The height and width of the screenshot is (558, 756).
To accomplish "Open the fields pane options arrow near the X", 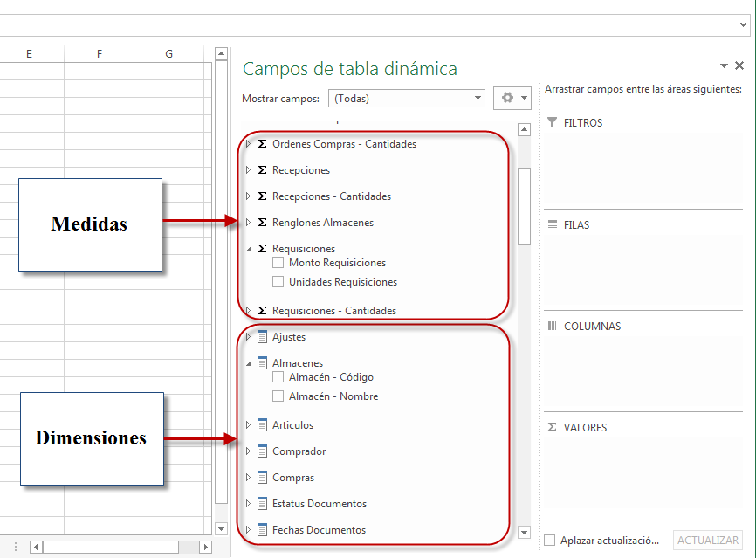I will (723, 65).
